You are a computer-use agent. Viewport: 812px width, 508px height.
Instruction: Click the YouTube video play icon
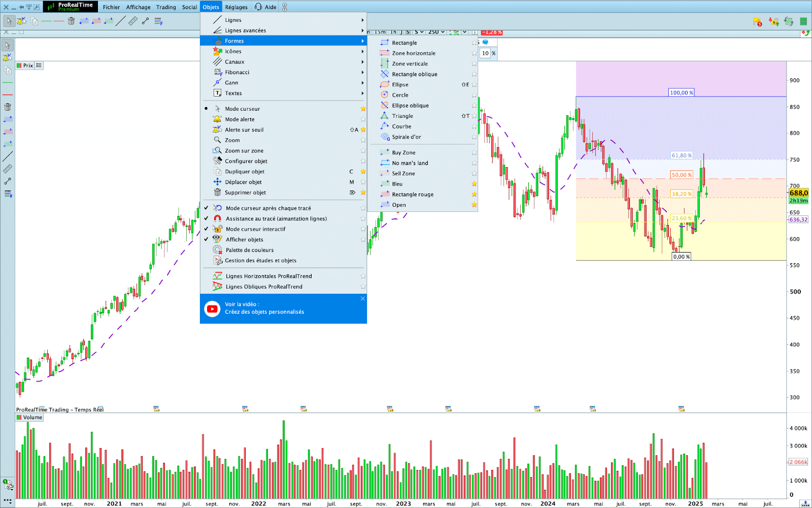point(212,308)
